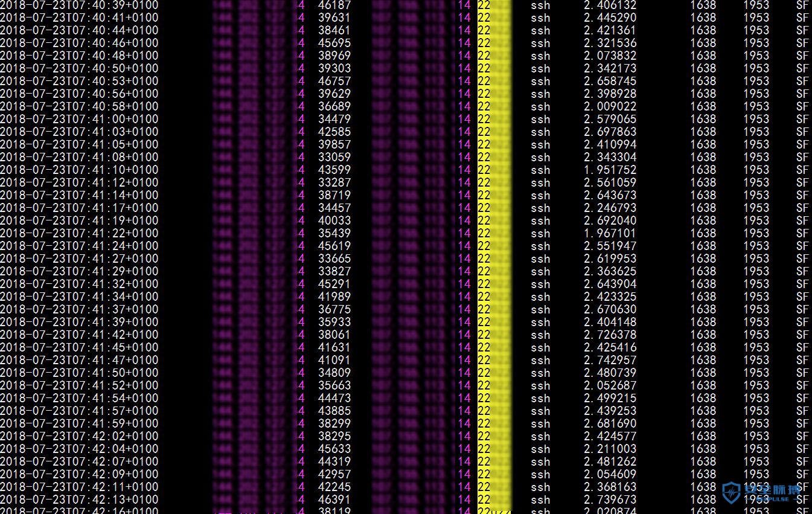Select duration value 2.363625
This screenshot has height=514, width=812.
[x=610, y=271]
